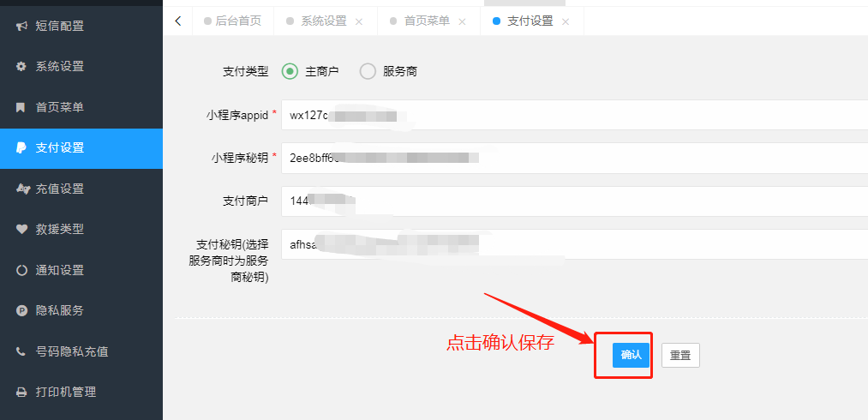
Task: Click the heart icon beside 救援类型
Action: 21,230
